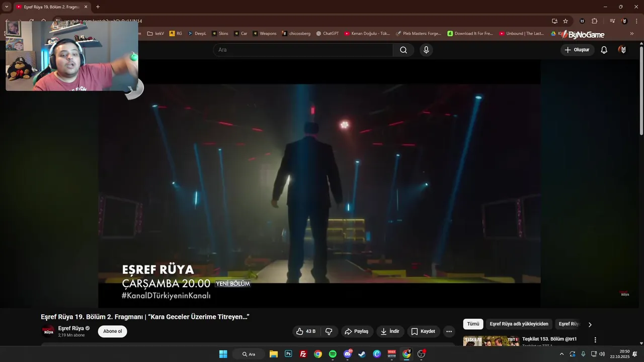Open Unbound | The Last bookmark
The width and height of the screenshot is (644, 362).
(522, 34)
